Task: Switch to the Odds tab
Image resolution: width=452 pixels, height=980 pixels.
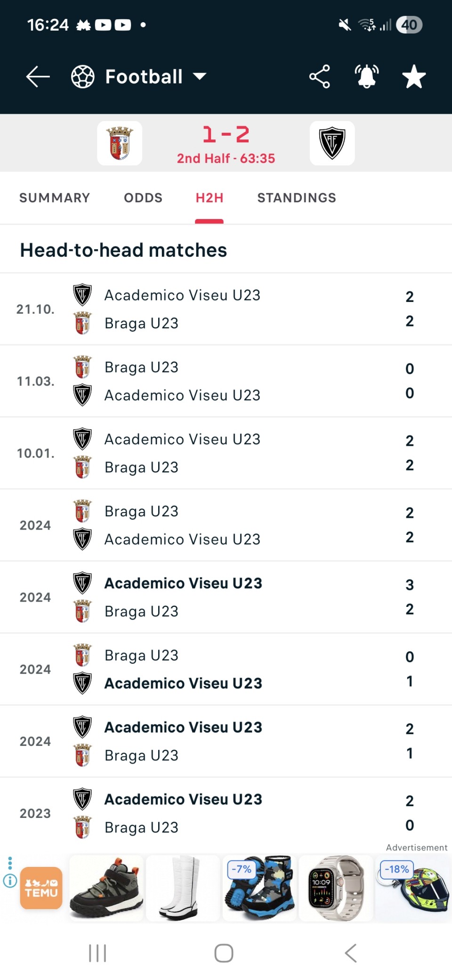Action: (143, 198)
